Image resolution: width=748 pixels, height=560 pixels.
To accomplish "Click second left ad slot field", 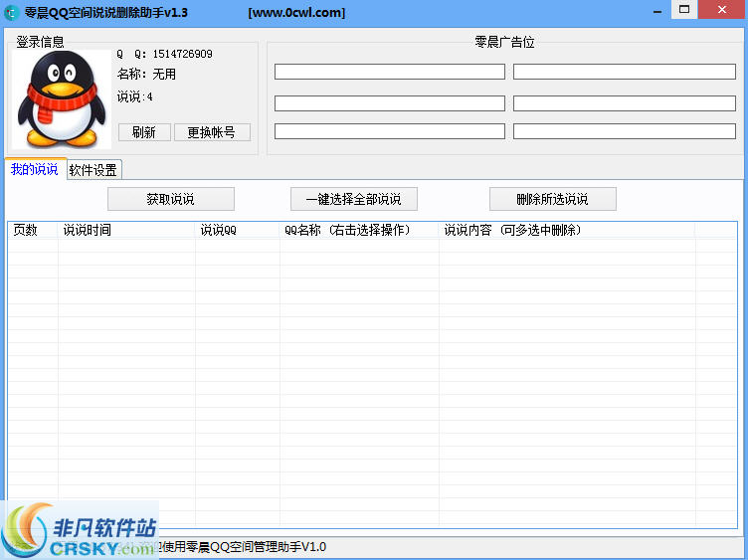I will (390, 103).
